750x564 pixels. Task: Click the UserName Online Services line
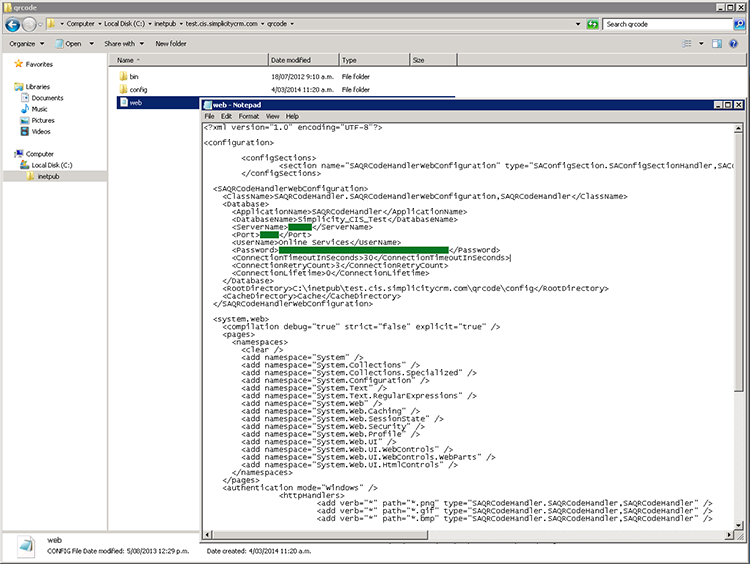tap(317, 243)
